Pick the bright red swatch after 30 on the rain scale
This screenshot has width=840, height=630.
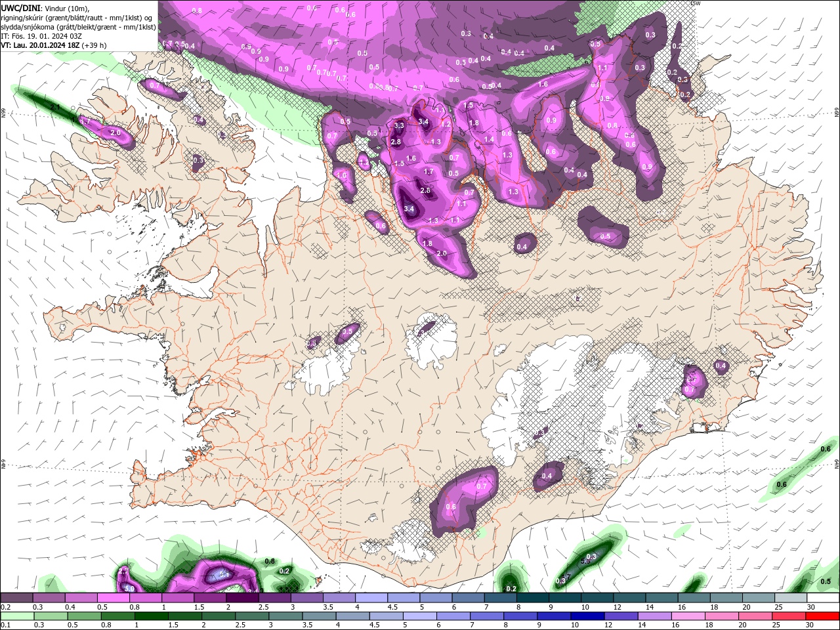coord(823,616)
